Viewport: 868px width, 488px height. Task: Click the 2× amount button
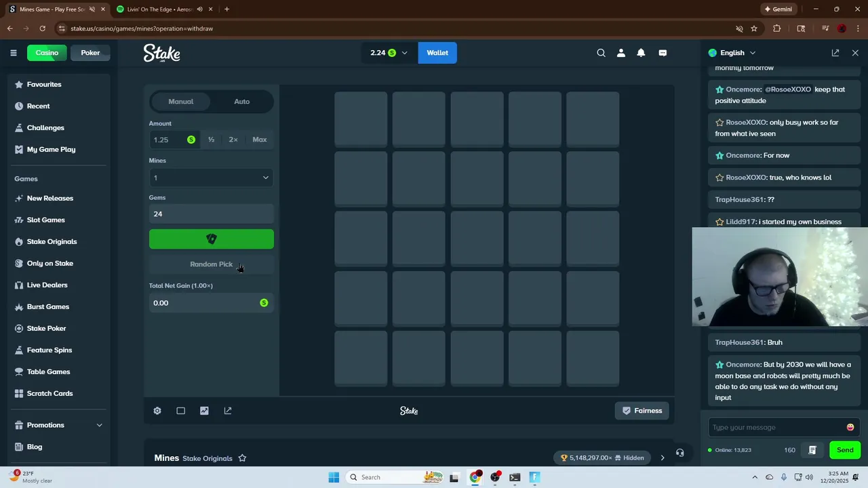point(233,140)
